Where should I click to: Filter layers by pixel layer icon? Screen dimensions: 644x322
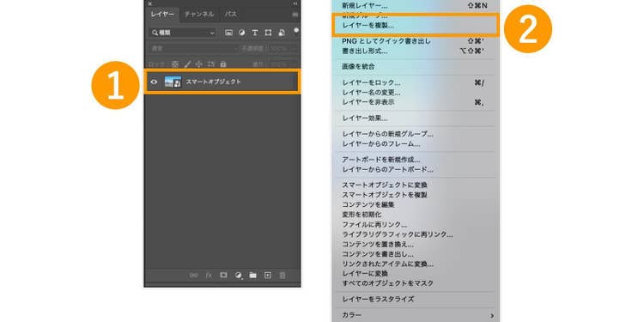pos(228,33)
